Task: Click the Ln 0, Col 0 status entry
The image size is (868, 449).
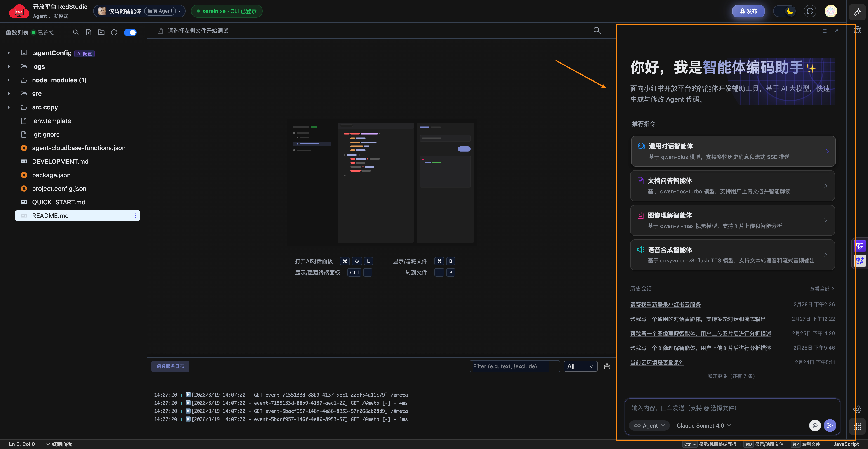Action: pyautogui.click(x=22, y=444)
